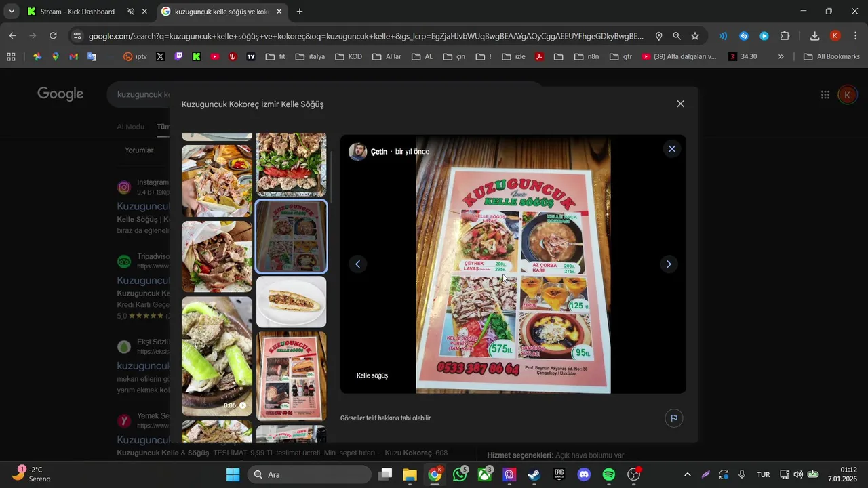868x488 pixels.
Task: Open the 34.30 bookmark
Action: coord(743,57)
